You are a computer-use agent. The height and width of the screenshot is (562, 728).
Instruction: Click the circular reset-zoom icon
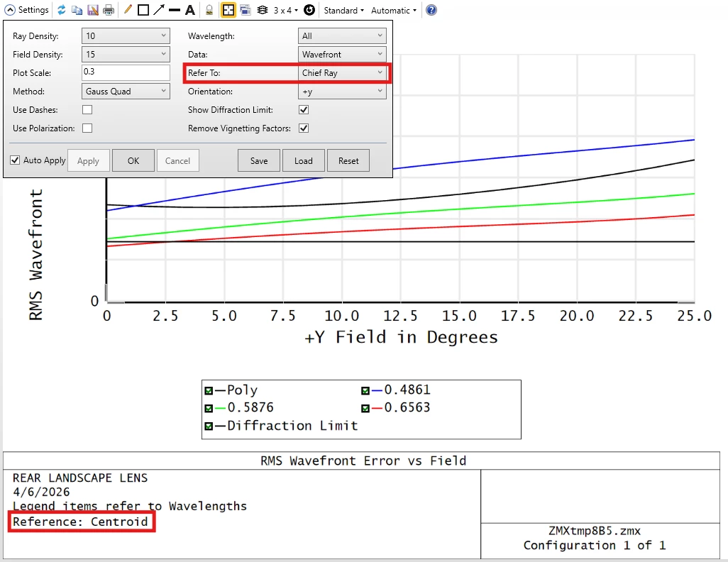coord(309,10)
